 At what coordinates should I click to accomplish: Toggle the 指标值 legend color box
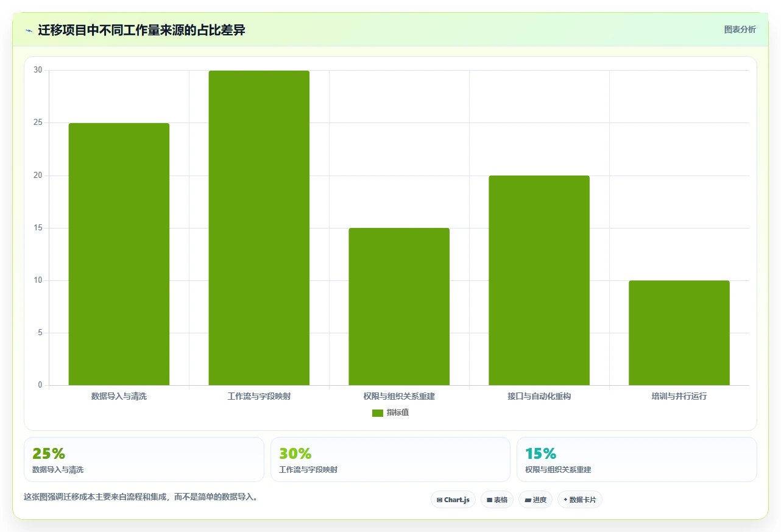point(377,413)
